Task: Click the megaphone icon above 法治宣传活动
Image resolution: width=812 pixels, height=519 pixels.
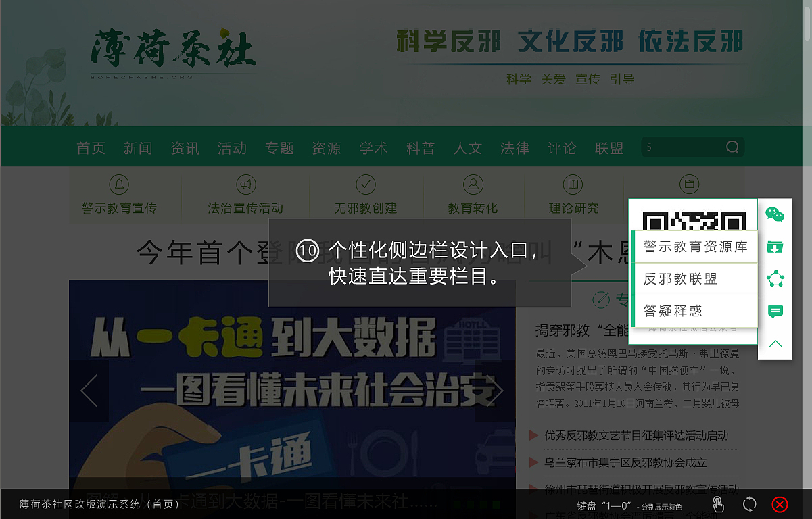Action: 245,184
